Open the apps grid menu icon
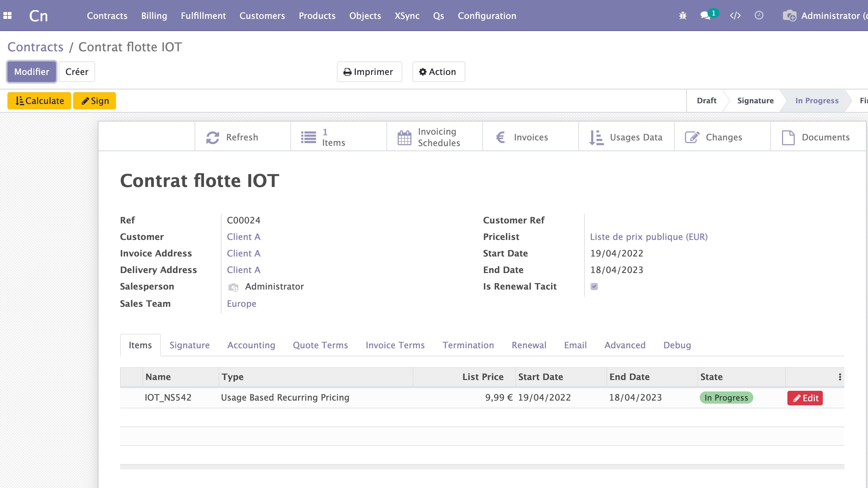The width and height of the screenshot is (868, 488). (x=7, y=16)
